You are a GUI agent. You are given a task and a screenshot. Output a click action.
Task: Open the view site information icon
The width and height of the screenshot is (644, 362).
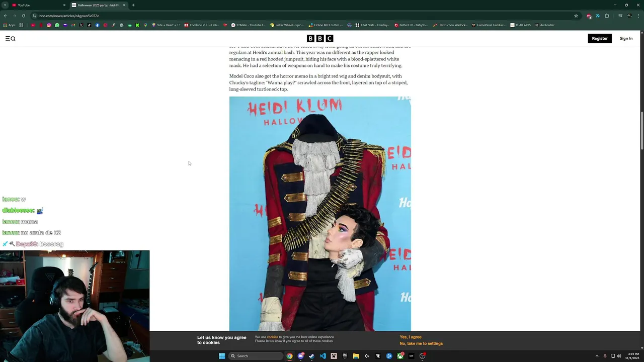pyautogui.click(x=34, y=16)
